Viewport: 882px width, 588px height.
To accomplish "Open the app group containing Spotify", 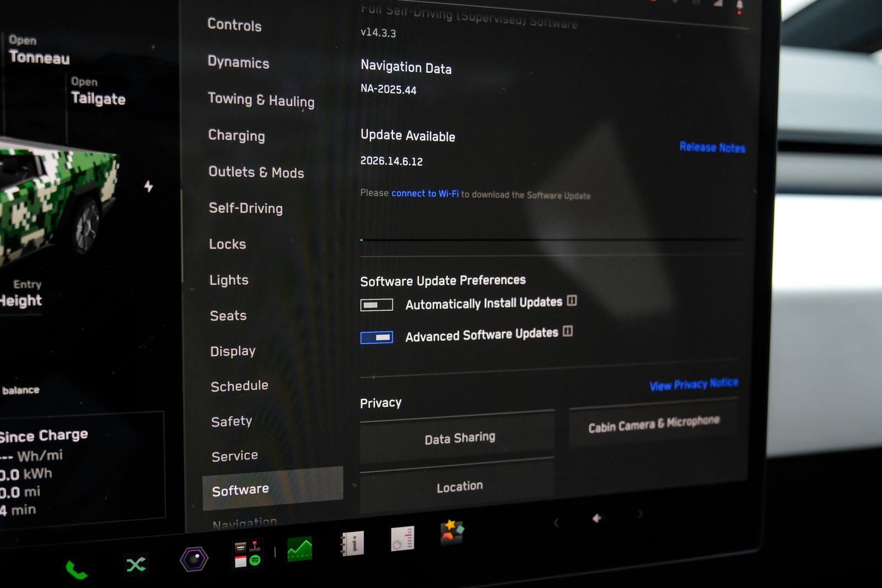I will (248, 554).
